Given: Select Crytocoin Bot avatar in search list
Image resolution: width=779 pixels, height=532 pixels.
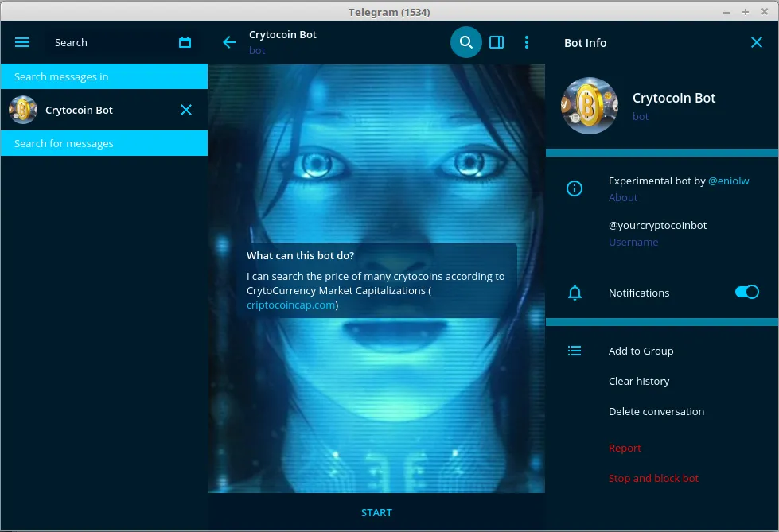Looking at the screenshot, I should [23, 110].
